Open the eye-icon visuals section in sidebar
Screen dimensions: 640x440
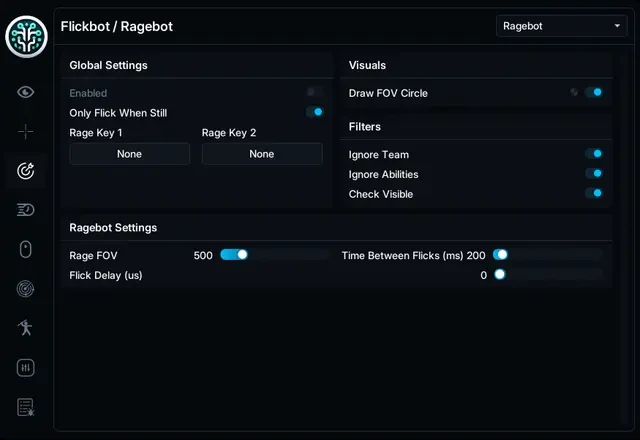pos(26,92)
